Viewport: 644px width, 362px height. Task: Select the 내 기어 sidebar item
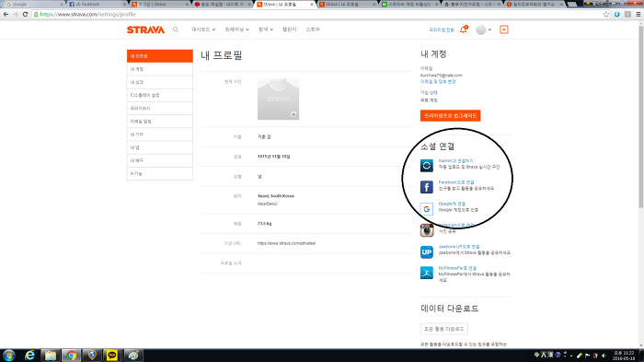point(160,134)
